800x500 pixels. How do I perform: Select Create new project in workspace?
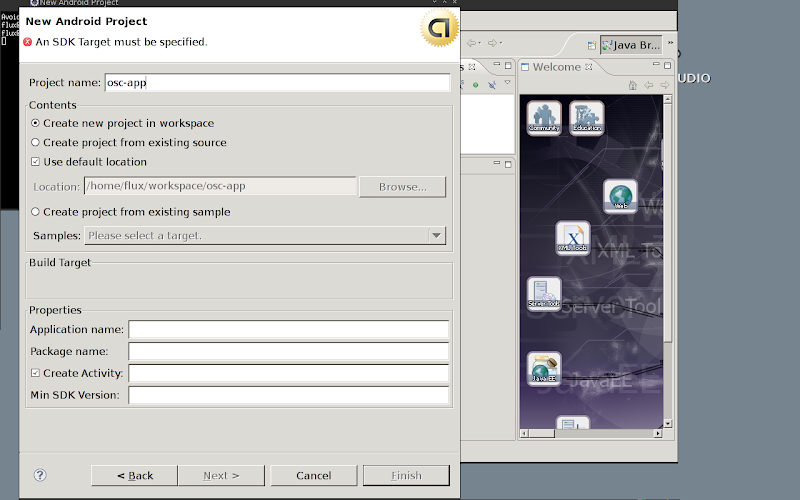[x=36, y=123]
